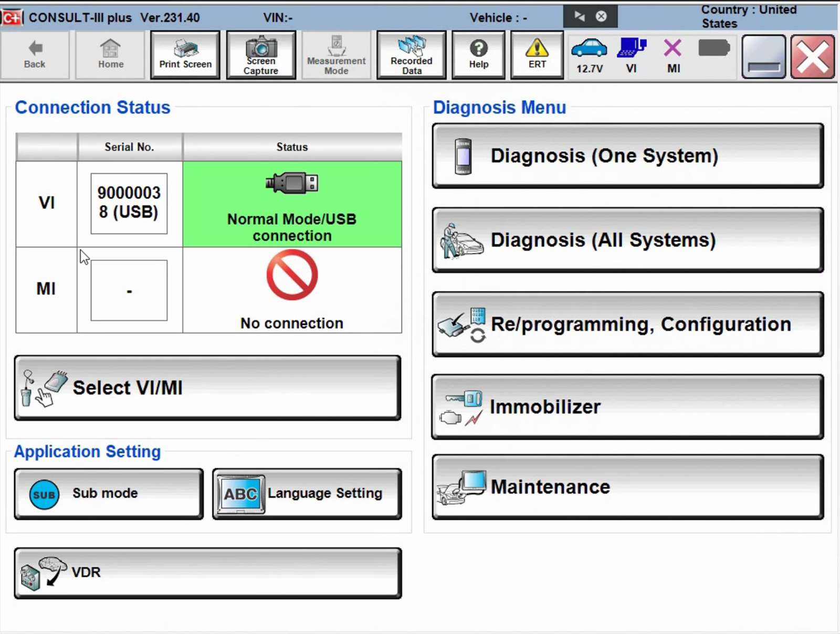
Task: Open Re/programming, Configuration
Action: [x=628, y=324]
